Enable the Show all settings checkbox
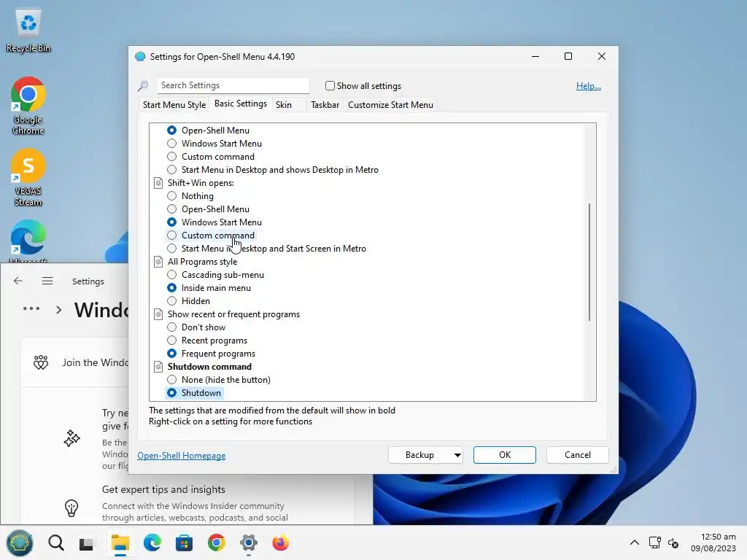 [330, 86]
